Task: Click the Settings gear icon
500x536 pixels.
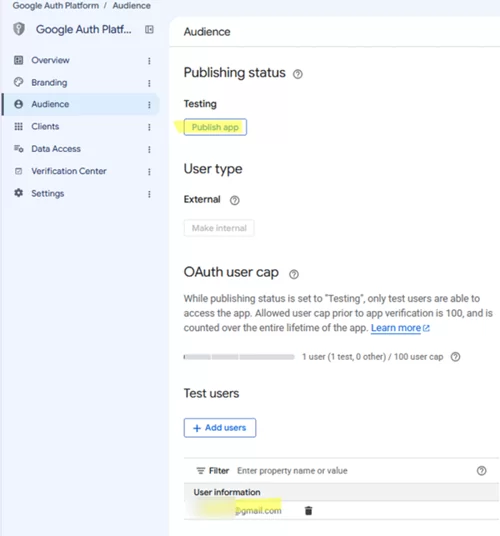Action: coord(18,193)
